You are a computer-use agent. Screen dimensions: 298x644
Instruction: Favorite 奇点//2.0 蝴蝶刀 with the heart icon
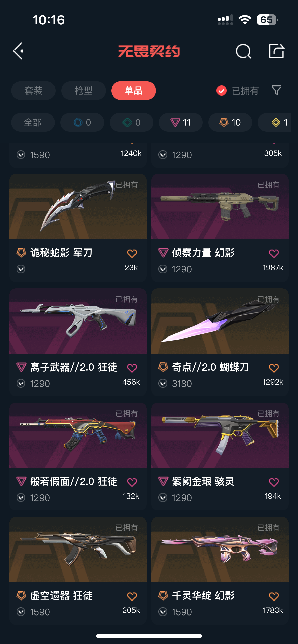tap(274, 368)
